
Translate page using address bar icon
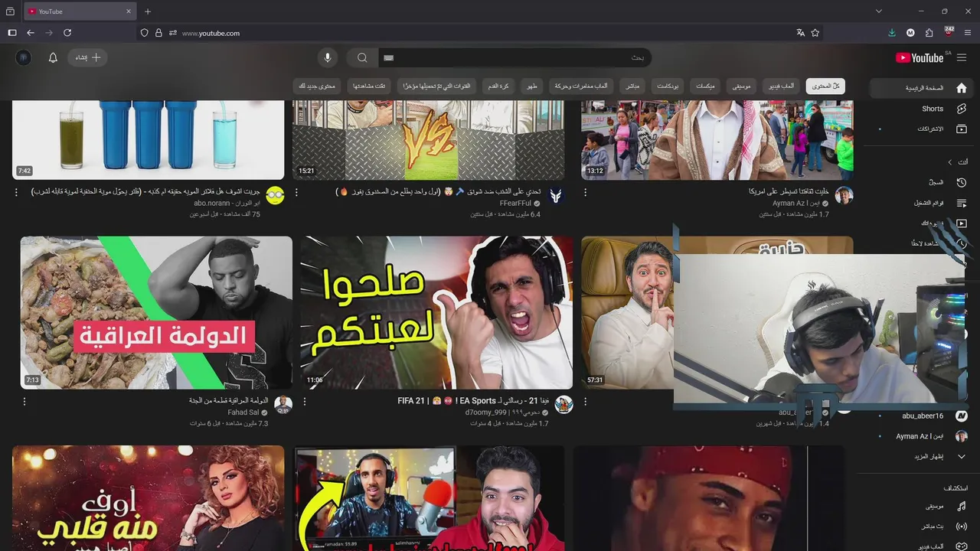pos(800,33)
